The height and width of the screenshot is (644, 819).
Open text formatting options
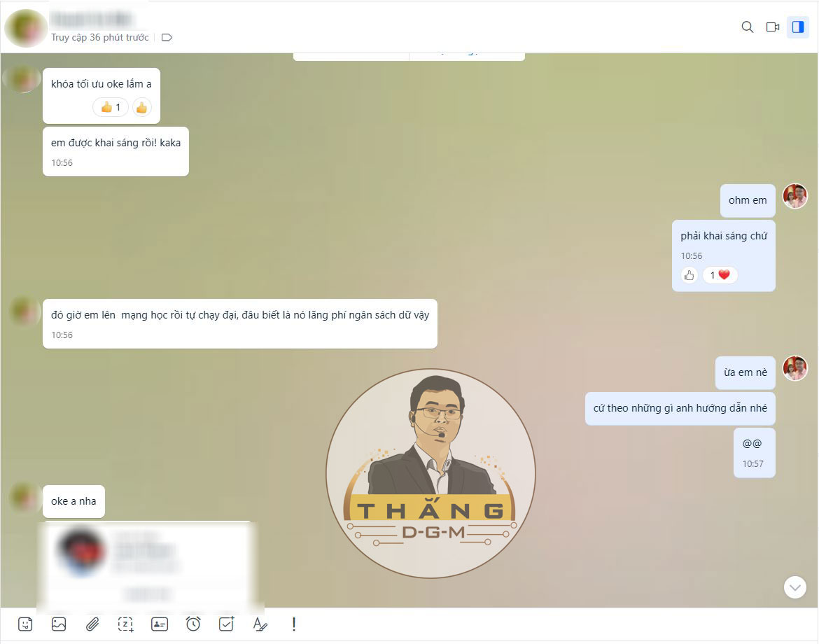[260, 624]
